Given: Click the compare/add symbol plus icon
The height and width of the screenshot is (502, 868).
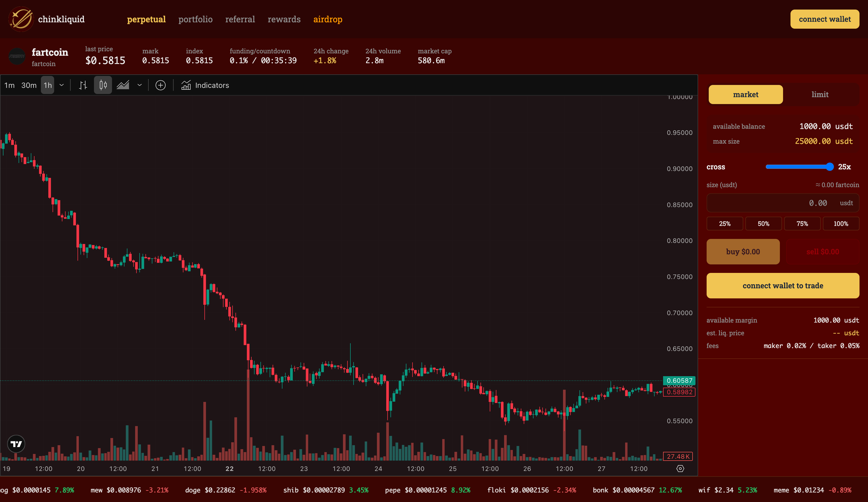Looking at the screenshot, I should pyautogui.click(x=161, y=85).
